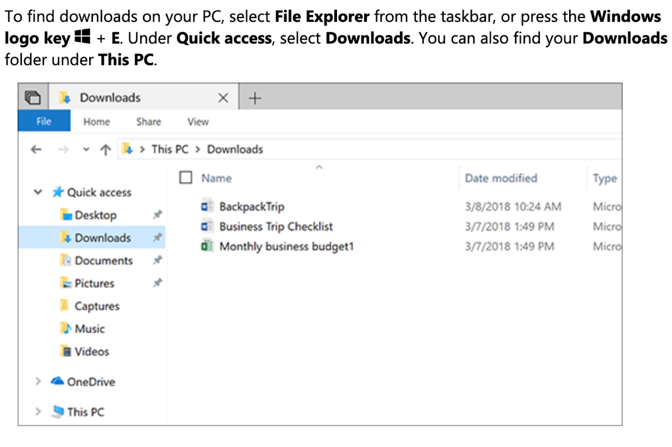
Task: Expand the chevron before This PC in path
Action: (142, 150)
